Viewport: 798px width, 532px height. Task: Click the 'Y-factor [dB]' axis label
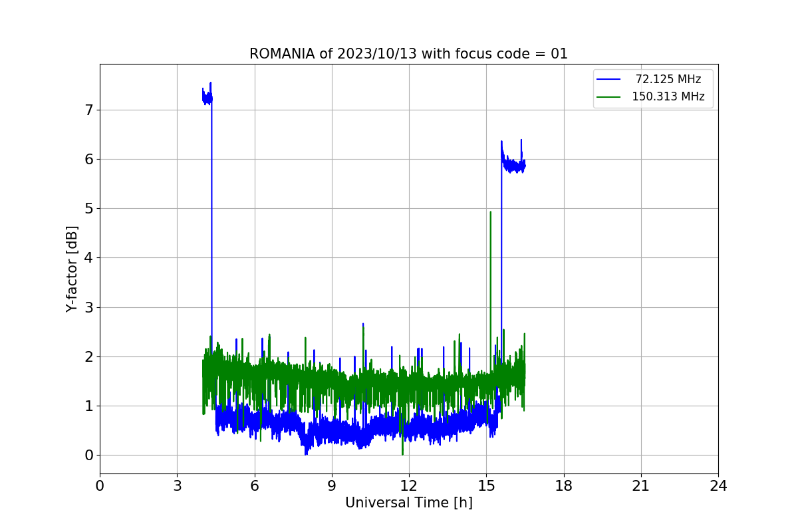click(72, 269)
